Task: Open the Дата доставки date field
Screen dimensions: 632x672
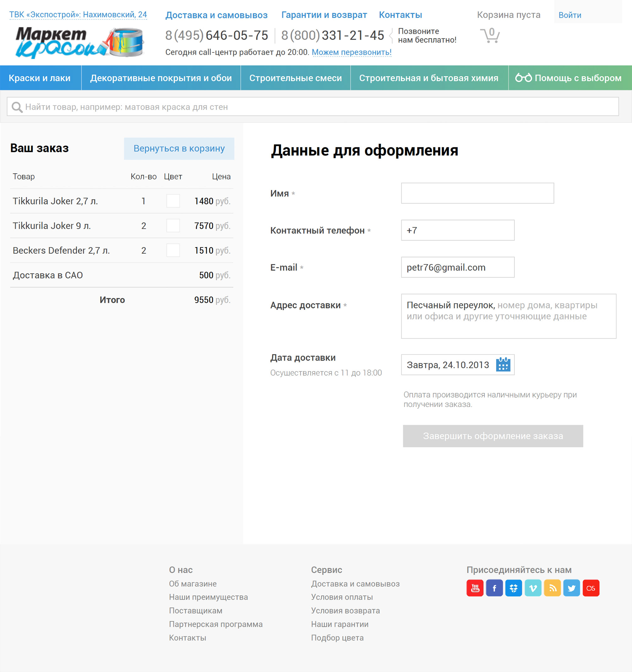Action: (x=458, y=364)
